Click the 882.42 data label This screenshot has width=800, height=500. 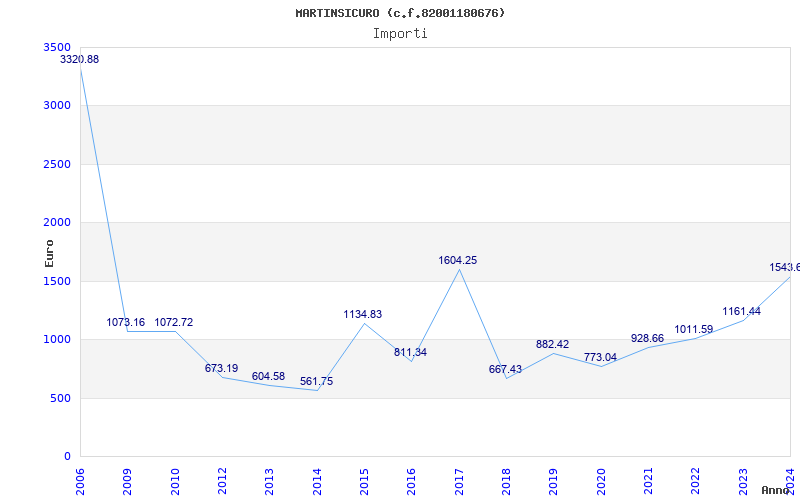553,344
